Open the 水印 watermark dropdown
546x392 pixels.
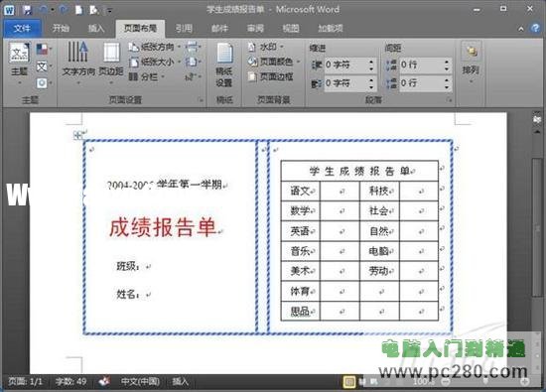click(x=266, y=47)
